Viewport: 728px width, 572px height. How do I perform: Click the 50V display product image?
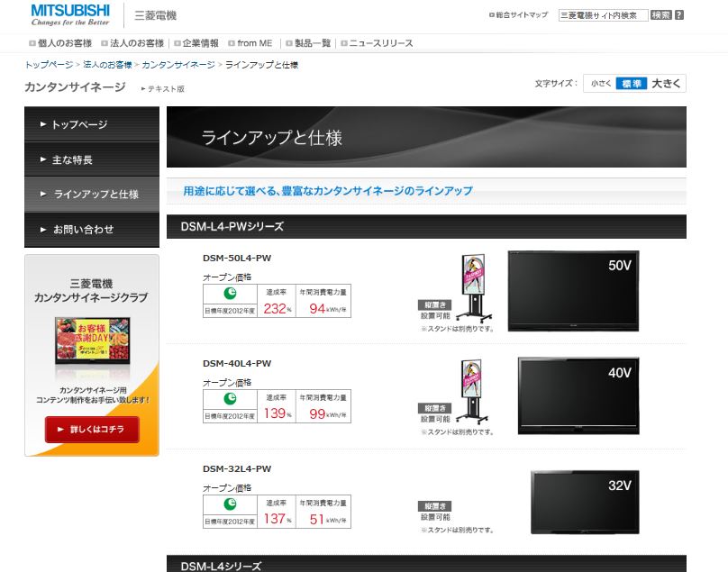click(573, 291)
